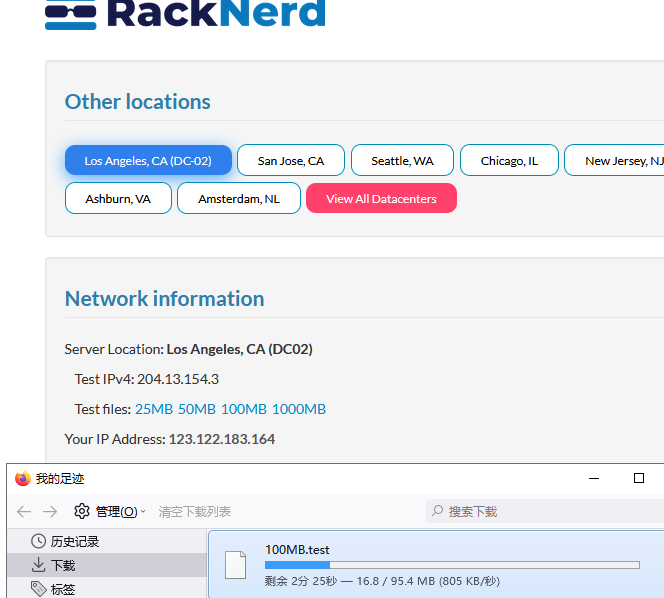Image resolution: width=664 pixels, height=598 pixels.
Task: Switch to San Jose, CA location
Action: (291, 160)
